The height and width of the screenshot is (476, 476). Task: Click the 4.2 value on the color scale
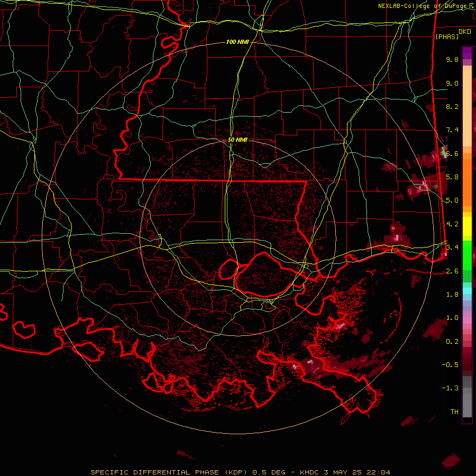452,224
